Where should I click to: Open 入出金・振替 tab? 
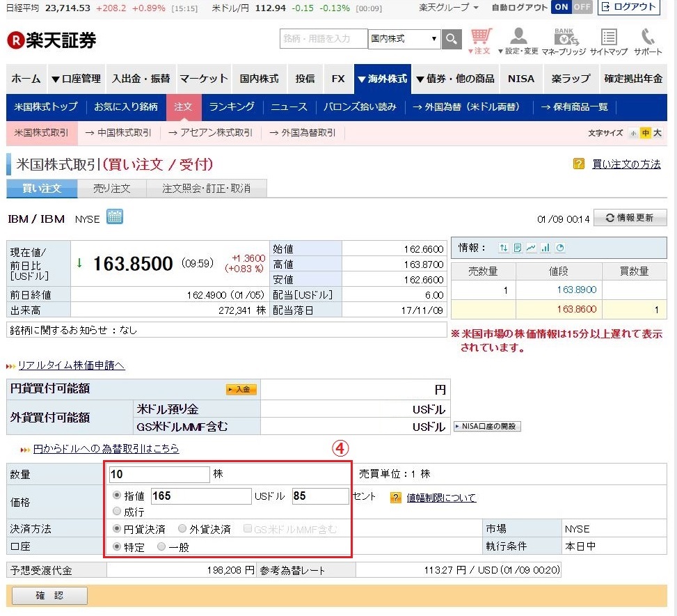coord(141,79)
